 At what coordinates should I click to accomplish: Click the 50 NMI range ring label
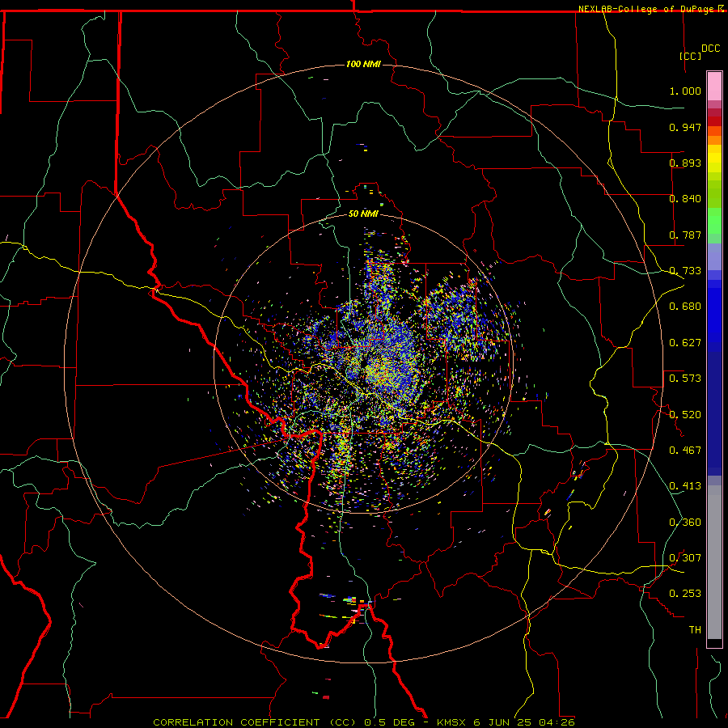363,214
